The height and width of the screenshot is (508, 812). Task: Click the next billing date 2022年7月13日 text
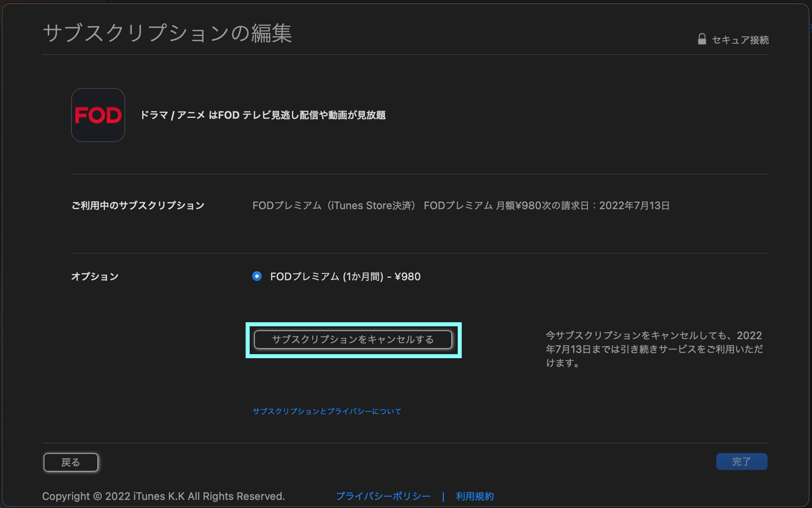[634, 206]
